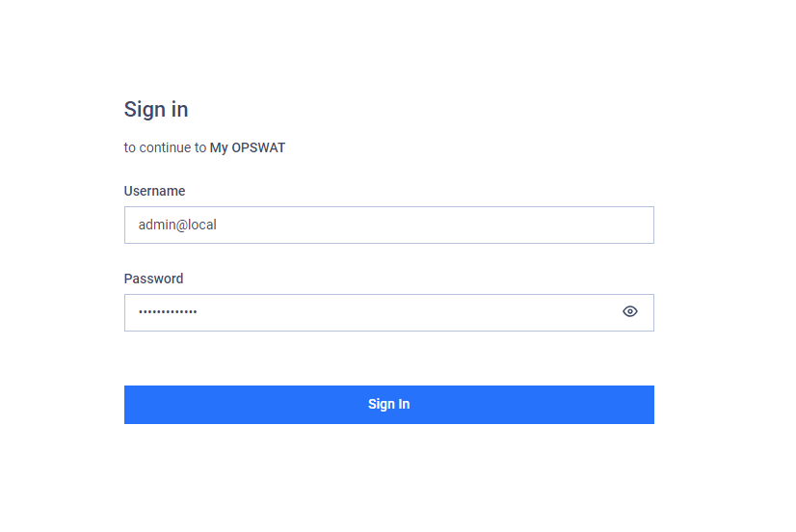Image resolution: width=796 pixels, height=532 pixels.
Task: Show the password using the eye icon
Action: pos(629,311)
